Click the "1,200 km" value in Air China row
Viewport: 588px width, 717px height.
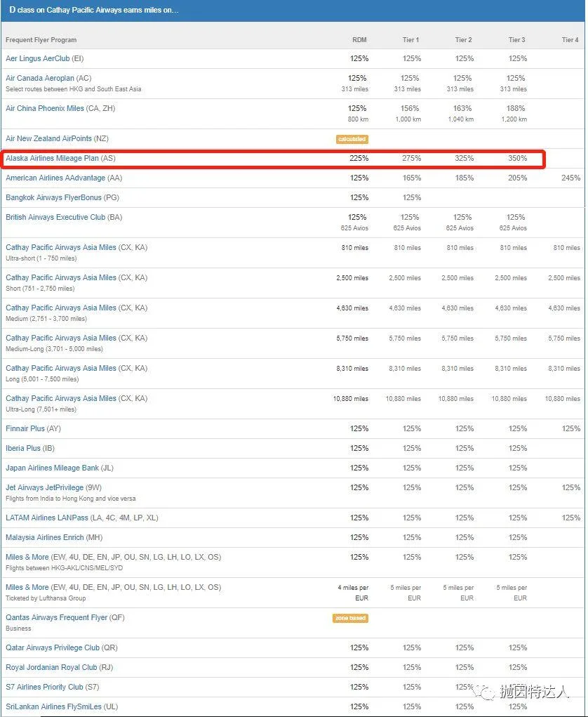514,119
